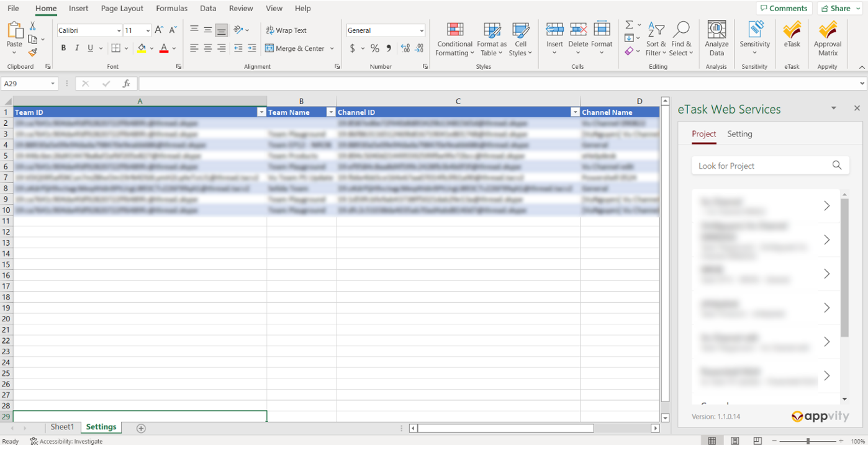
Task: Open the Formulas ribbon tab
Action: (171, 9)
